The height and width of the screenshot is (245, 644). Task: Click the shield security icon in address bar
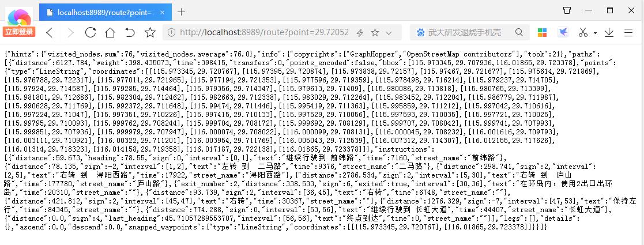pos(172,32)
